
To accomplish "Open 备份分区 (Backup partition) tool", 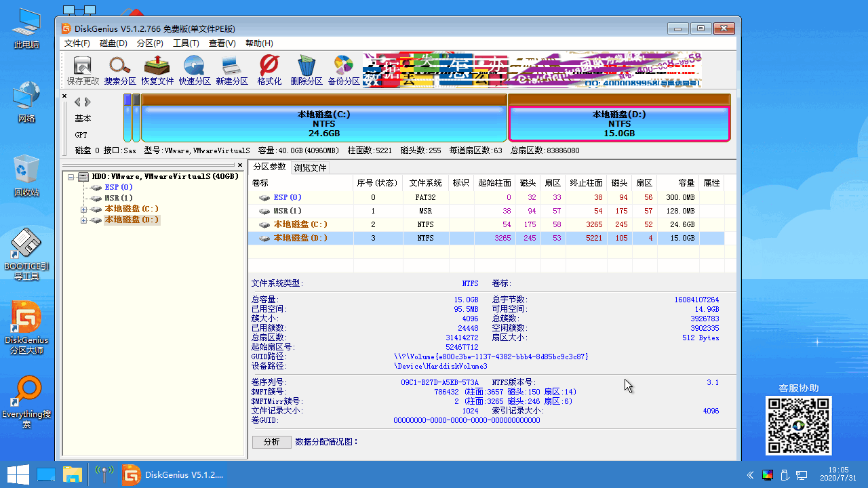I will (344, 70).
